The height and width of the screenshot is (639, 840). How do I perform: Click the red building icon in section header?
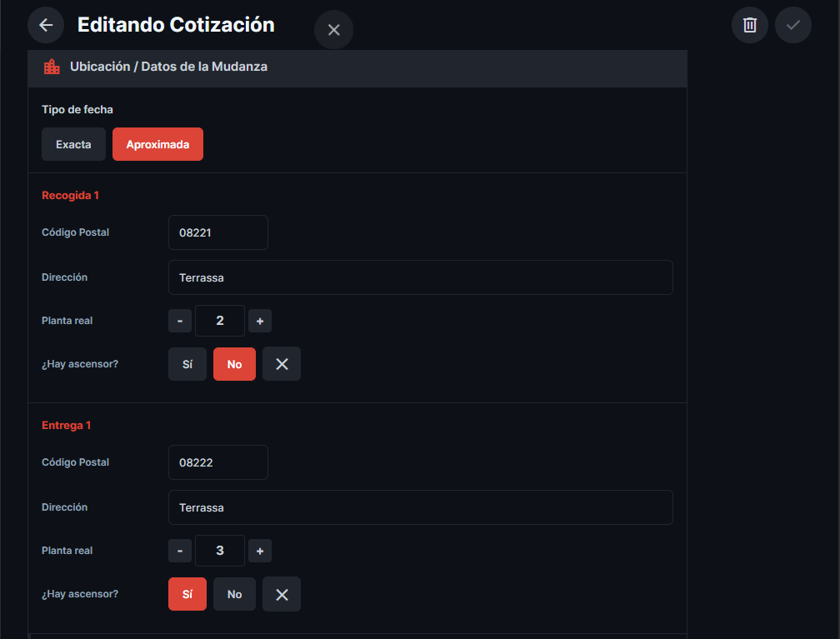52,67
